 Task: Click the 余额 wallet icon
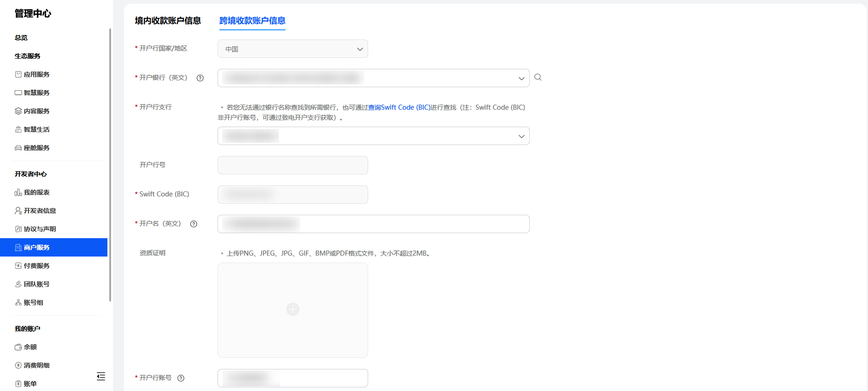pyautogui.click(x=18, y=347)
